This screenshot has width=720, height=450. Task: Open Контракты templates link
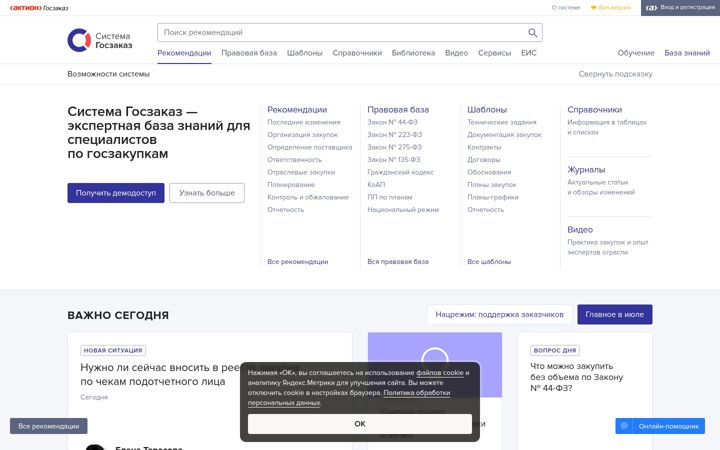(484, 147)
